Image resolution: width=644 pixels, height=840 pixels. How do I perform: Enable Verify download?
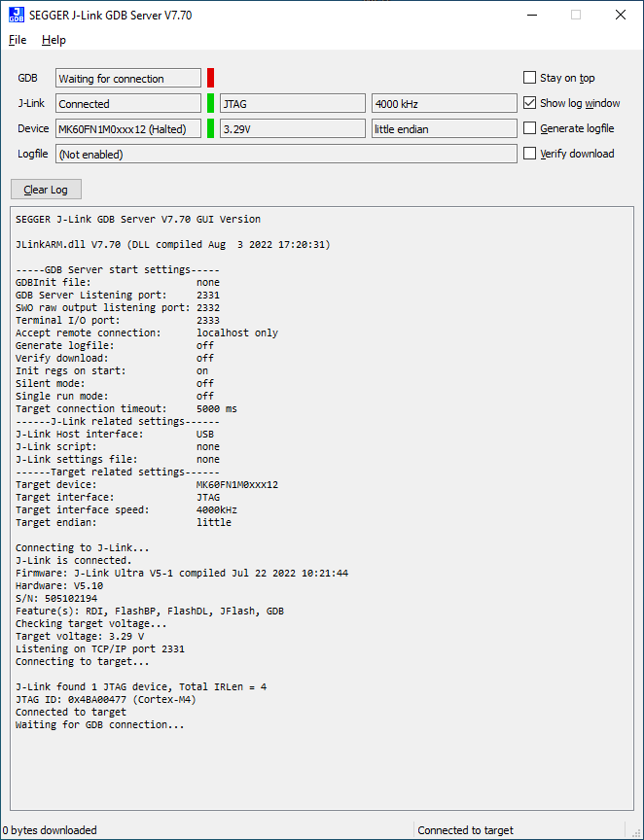tap(530, 153)
